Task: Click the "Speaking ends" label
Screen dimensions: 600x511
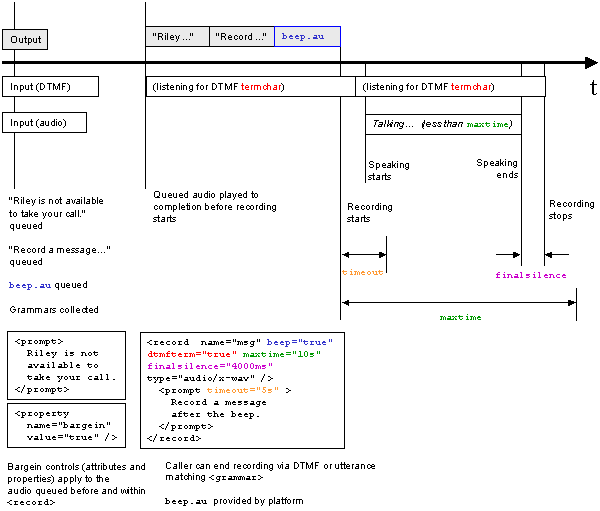Action: click(497, 168)
